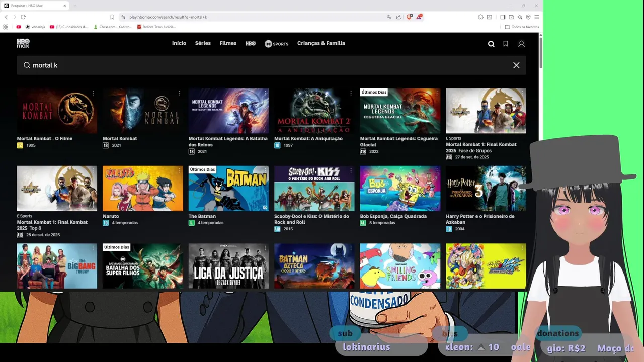Open Smiling Friends thumbnail
644x362 pixels.
(400, 266)
